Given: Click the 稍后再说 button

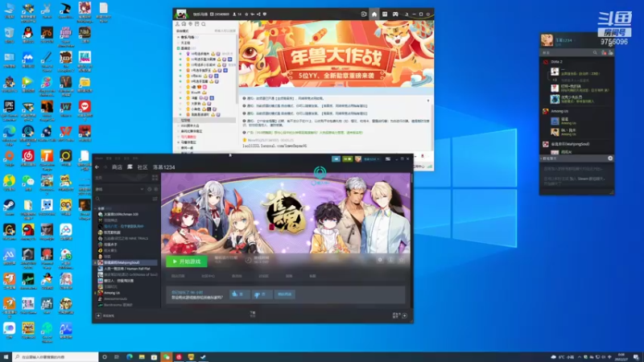Looking at the screenshot, I should click(285, 294).
